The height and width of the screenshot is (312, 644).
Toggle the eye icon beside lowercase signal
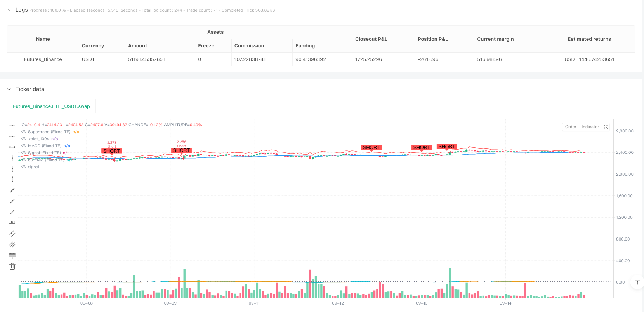pyautogui.click(x=24, y=167)
